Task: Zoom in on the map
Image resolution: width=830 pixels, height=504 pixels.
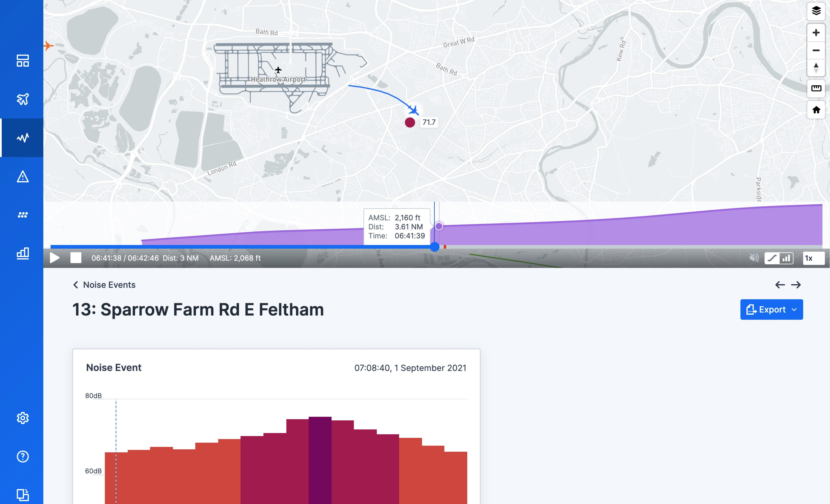Action: [816, 33]
